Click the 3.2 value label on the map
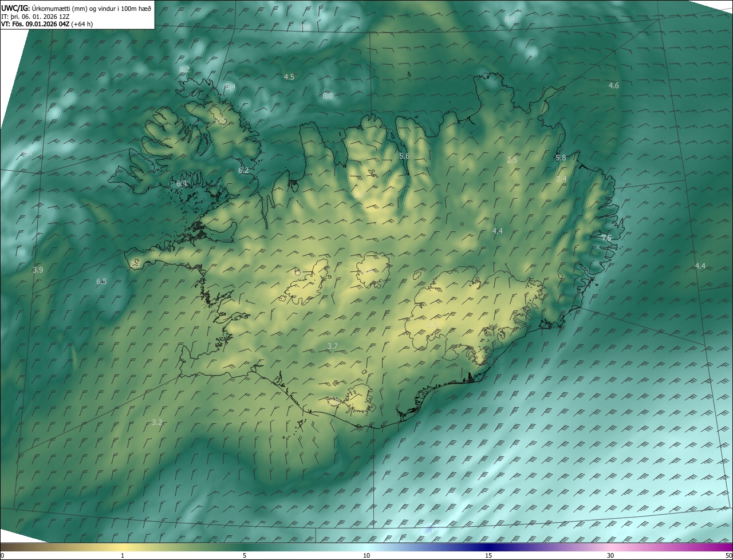Viewport: 733px width, 560px height. coord(157,422)
